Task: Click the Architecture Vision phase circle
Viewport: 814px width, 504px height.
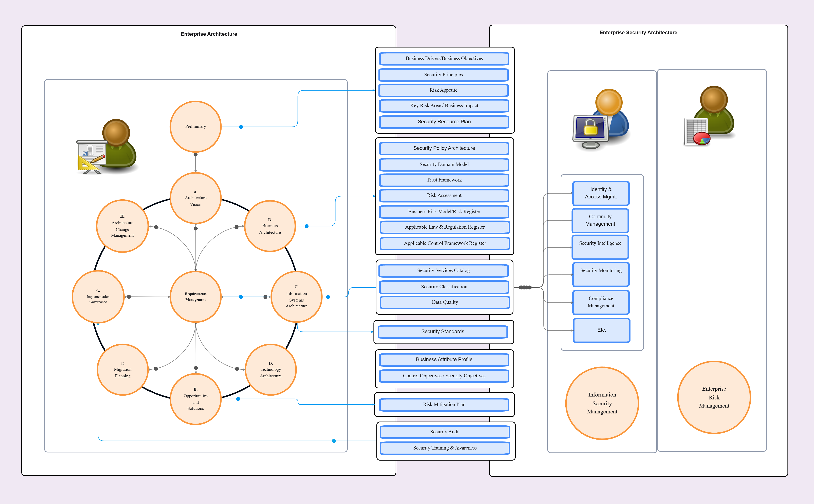Action: point(195,198)
